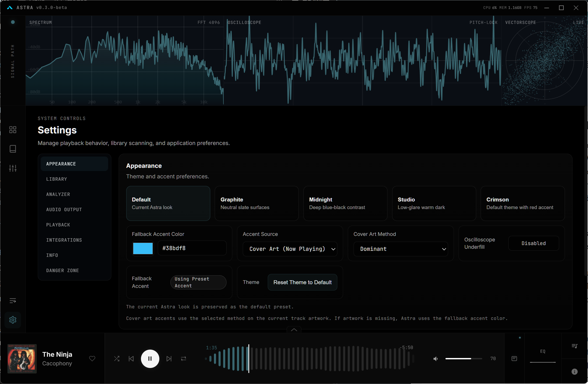
Task: Select the Midnight theme card
Action: click(345, 203)
